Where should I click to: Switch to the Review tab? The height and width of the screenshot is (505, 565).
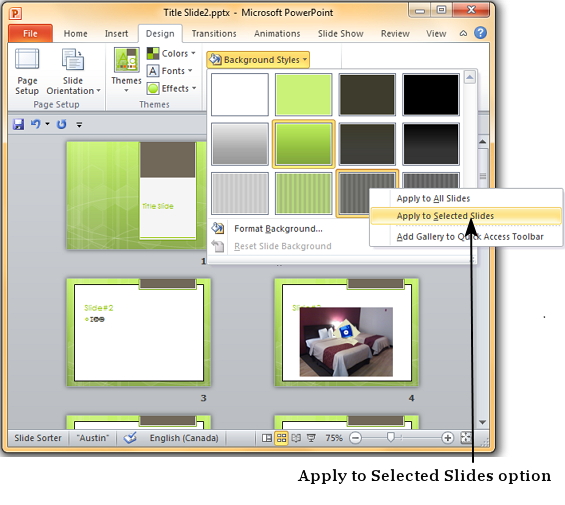395,34
